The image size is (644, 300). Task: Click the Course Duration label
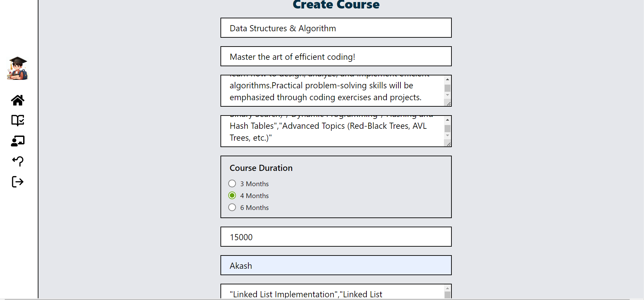pos(261,168)
